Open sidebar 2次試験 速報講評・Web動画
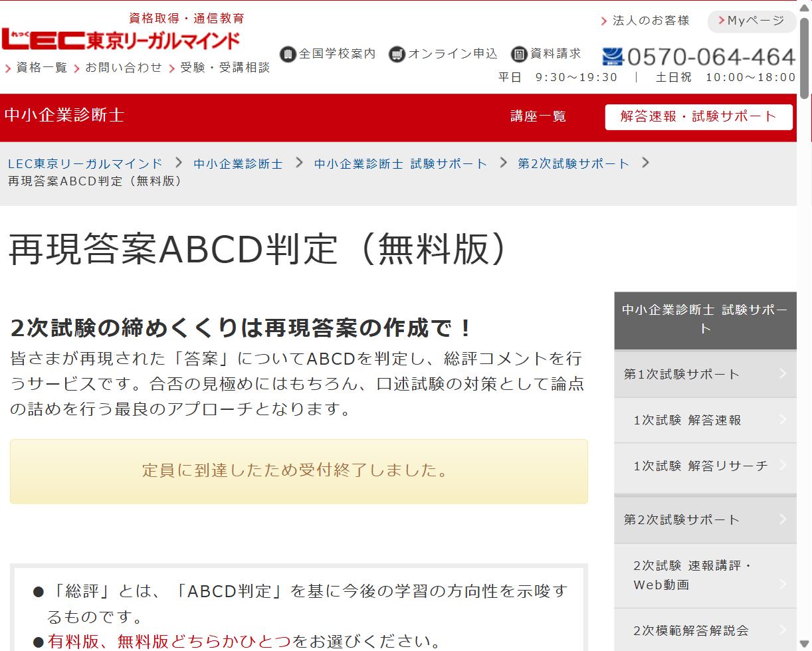The height and width of the screenshot is (651, 812). 705,575
